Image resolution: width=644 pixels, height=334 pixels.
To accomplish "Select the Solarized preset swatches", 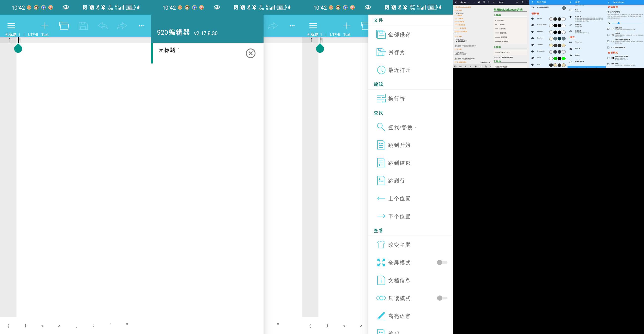I will click(558, 39).
